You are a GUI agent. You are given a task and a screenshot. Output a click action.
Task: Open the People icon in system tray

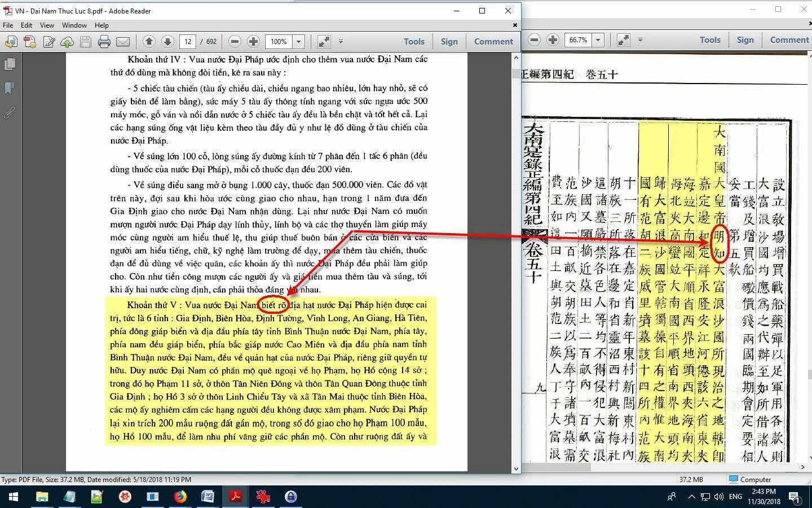(x=672, y=497)
